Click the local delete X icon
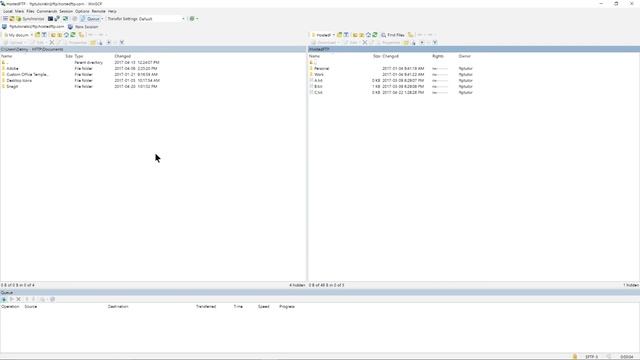Image resolution: width=640 pixels, height=360 pixels. pyautogui.click(x=52, y=42)
